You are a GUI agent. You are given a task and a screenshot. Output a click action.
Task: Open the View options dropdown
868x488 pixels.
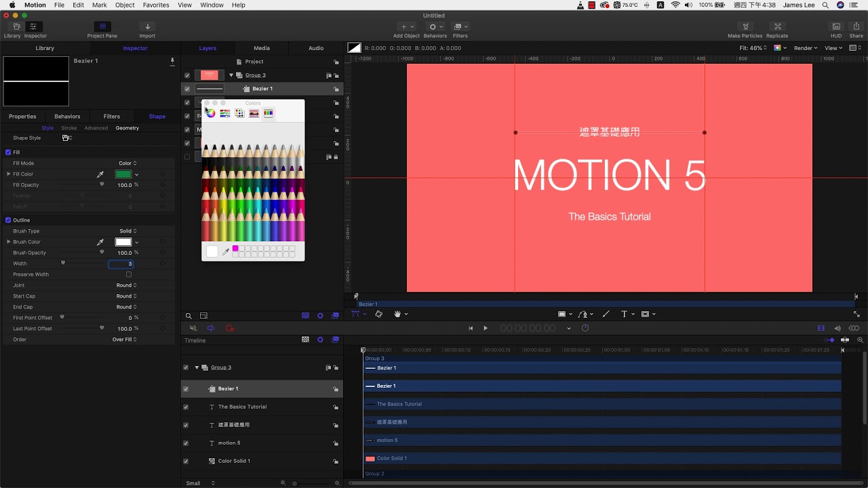(833, 48)
